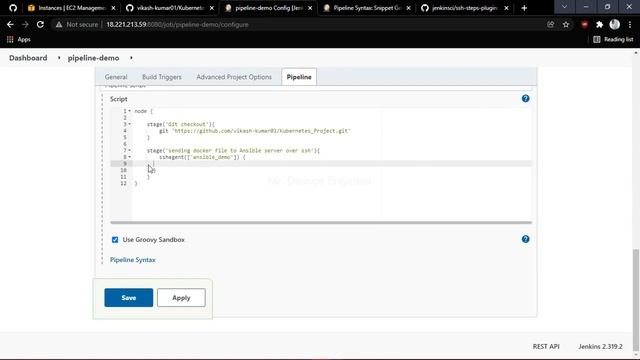This screenshot has width=640, height=360.
Task: Click the page vertical scrollbar
Action: [636, 300]
